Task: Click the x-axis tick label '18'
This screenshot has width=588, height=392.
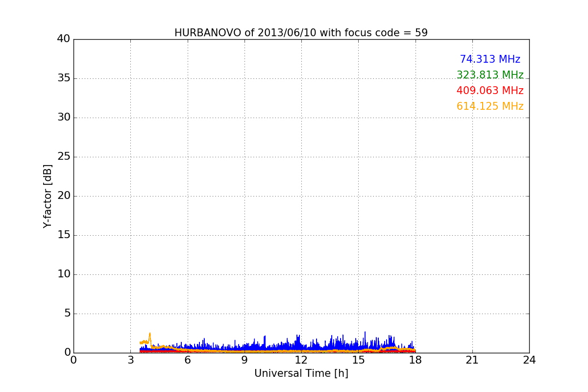Action: pos(415,360)
